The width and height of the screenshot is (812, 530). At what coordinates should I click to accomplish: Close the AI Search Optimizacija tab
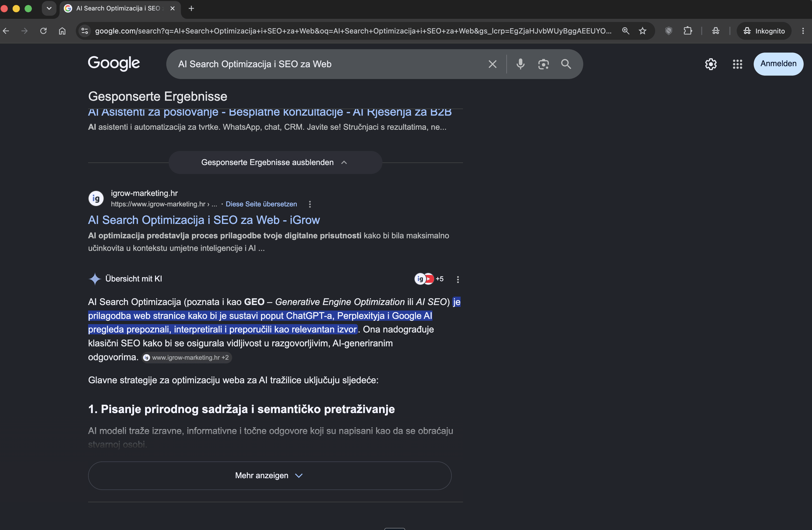173,8
